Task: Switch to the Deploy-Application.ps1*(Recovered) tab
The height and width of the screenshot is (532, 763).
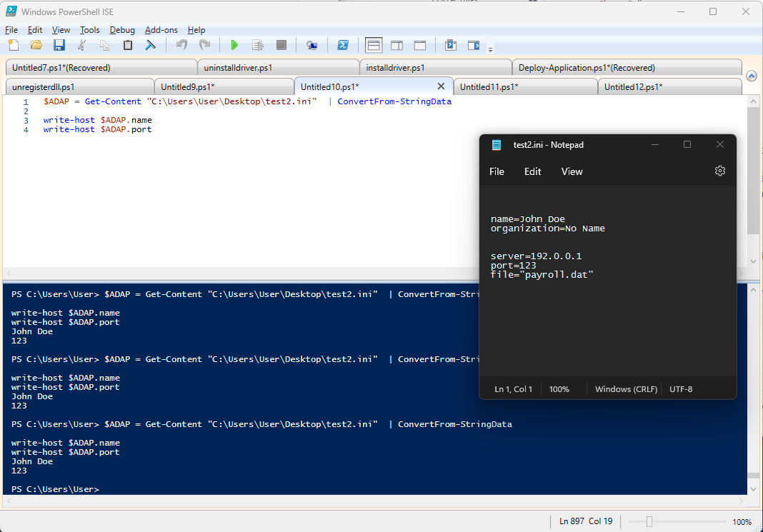Action: pyautogui.click(x=627, y=68)
